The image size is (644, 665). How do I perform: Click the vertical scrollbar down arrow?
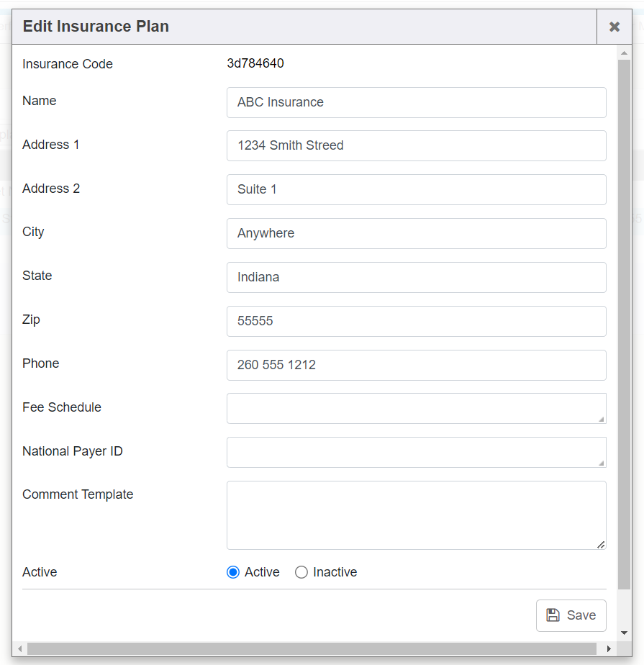pyautogui.click(x=624, y=633)
